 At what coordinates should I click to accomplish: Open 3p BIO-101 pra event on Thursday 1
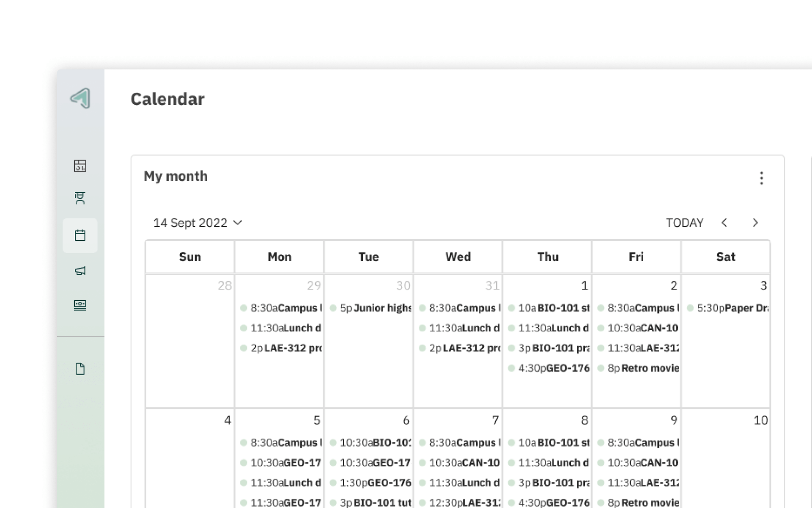[x=549, y=348]
